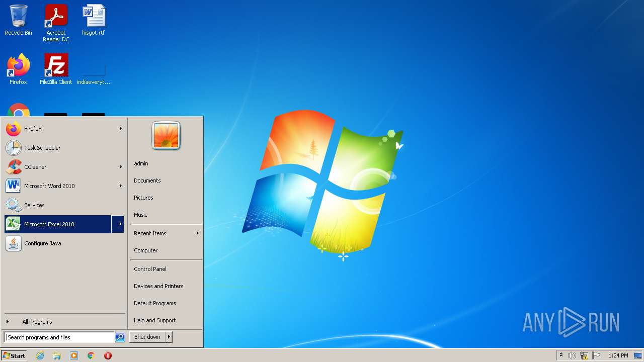This screenshot has width=644, height=362.
Task: Click taskbar clock showing 1:24 PM
Action: 618,355
